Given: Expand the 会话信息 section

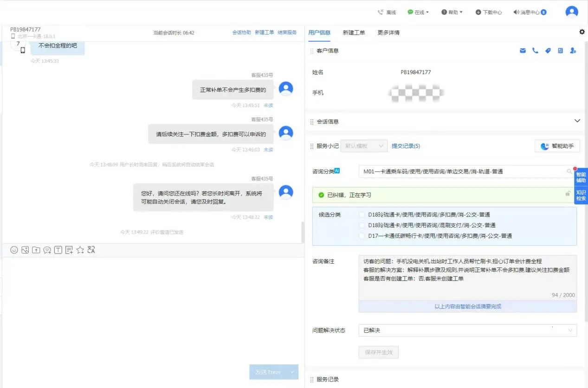Looking at the screenshot, I should tap(577, 121).
